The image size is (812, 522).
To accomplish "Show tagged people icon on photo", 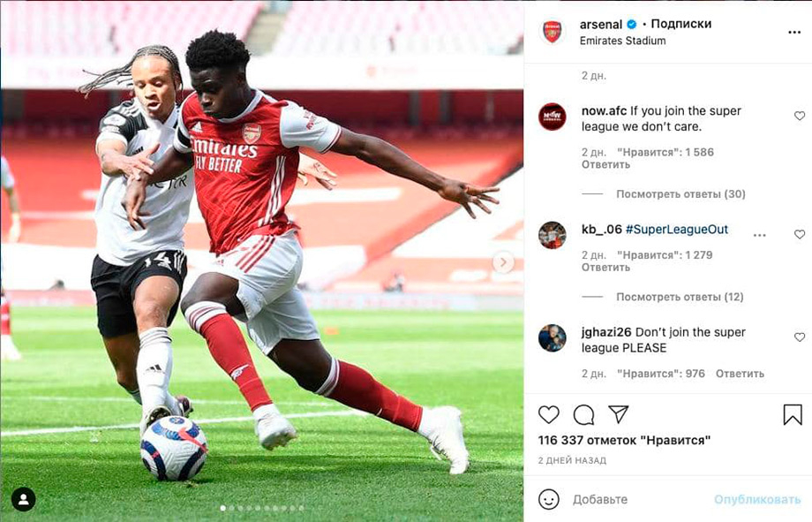I will click(23, 499).
